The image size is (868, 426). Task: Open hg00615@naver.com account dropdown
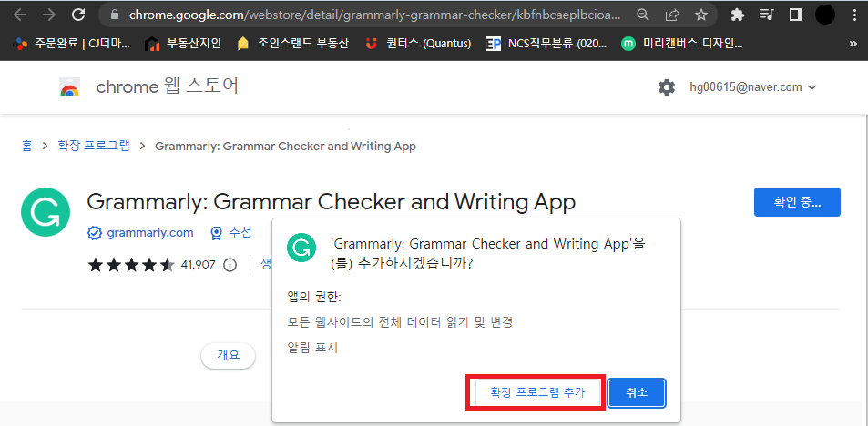pyautogui.click(x=753, y=87)
